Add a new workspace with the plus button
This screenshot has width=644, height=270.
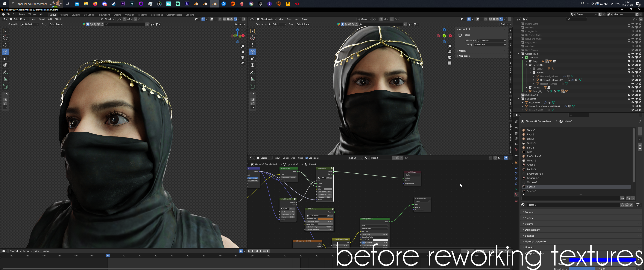(198, 15)
